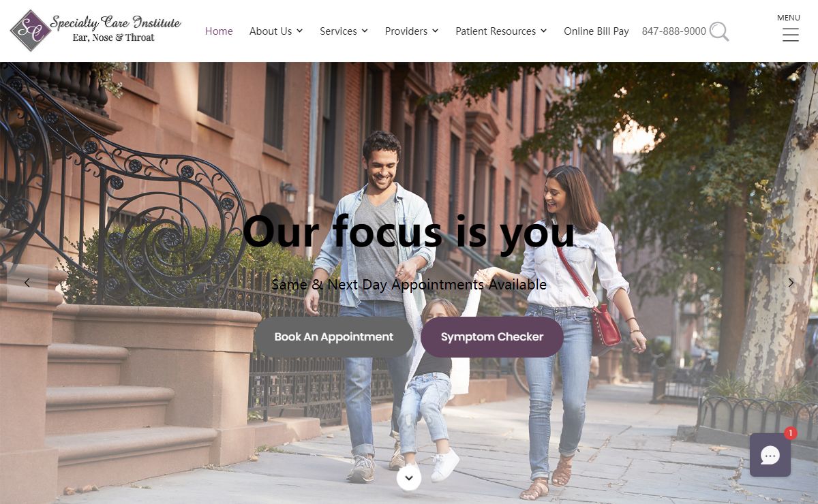
Task: Advance to next slide with right arrow
Action: [x=791, y=283]
